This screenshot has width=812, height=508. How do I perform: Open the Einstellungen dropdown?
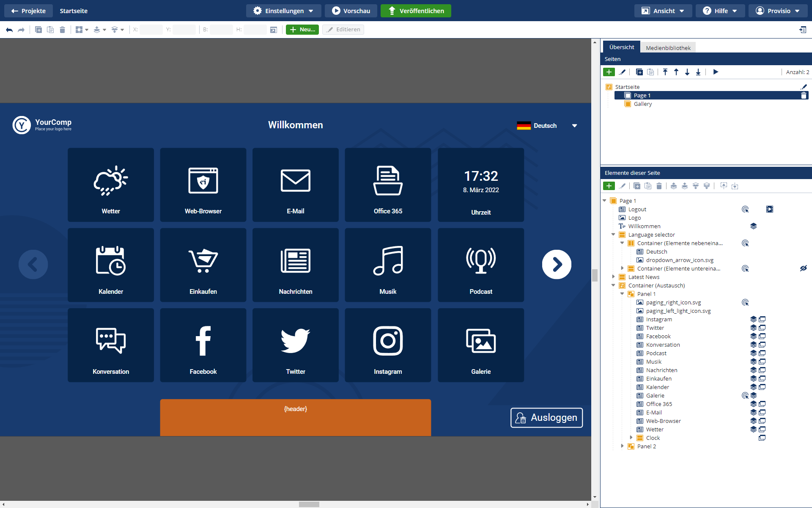coord(284,11)
